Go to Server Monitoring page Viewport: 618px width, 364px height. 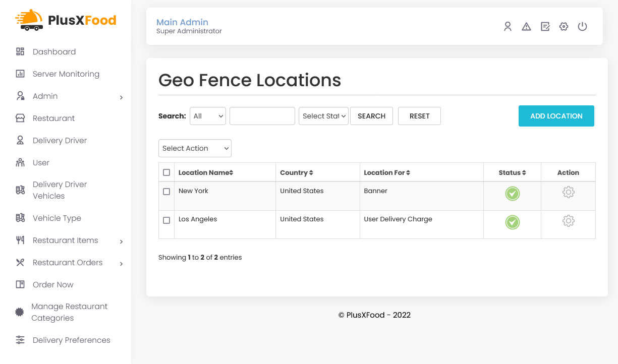coord(66,74)
